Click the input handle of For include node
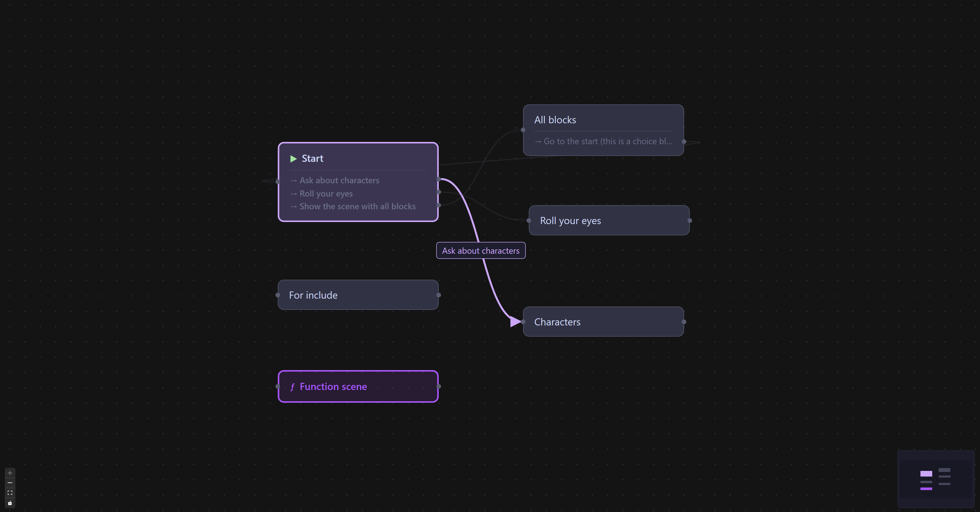This screenshot has width=980, height=512. pyautogui.click(x=278, y=295)
